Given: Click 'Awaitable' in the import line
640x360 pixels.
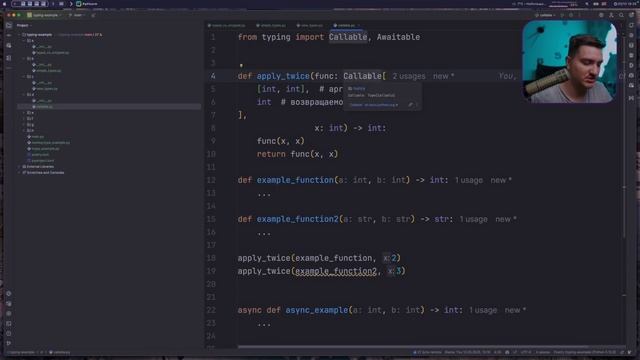Looking at the screenshot, I should point(398,37).
